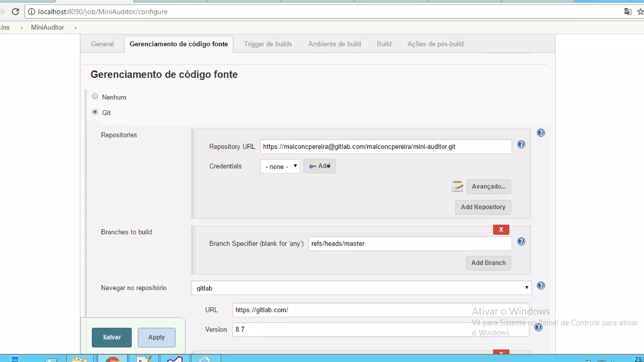Viewport: 644px width, 362px height.
Task: Open the Credentials '- none -' dropdown
Action: point(280,166)
